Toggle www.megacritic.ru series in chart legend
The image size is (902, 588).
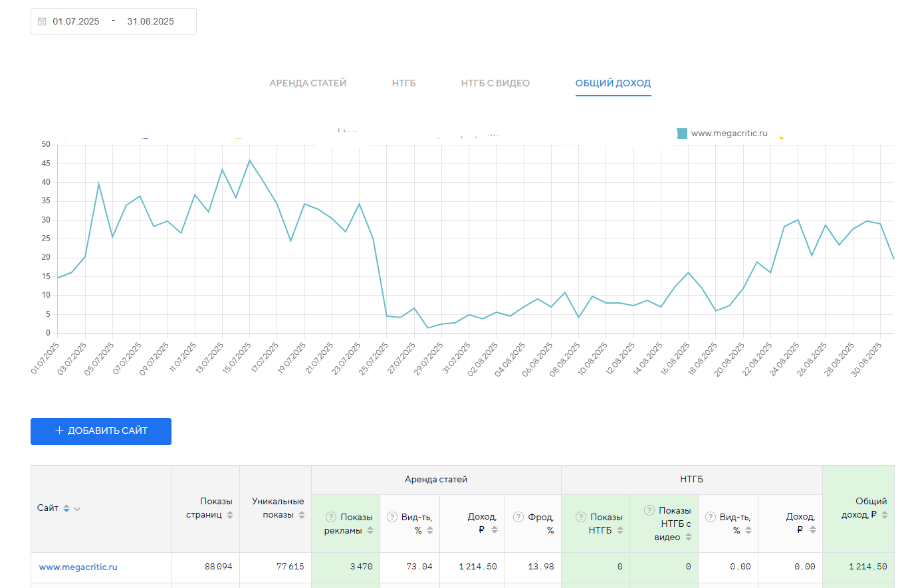[x=729, y=134]
